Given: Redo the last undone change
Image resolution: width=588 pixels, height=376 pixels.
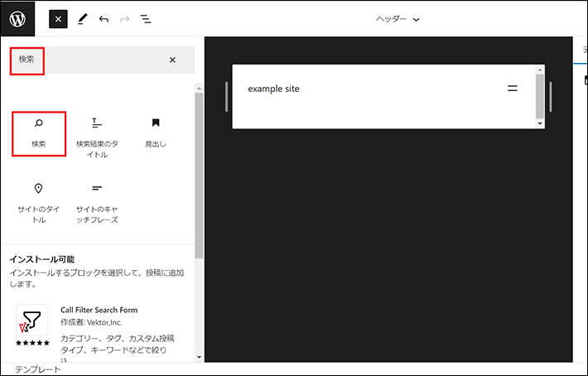Looking at the screenshot, I should tap(124, 19).
